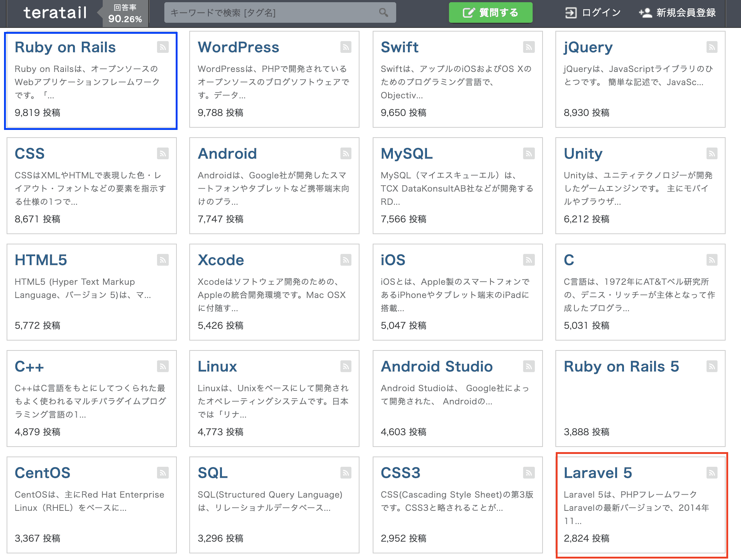Screen dimensions: 741x560
Task: Select the Xcode tag title
Action: [221, 260]
